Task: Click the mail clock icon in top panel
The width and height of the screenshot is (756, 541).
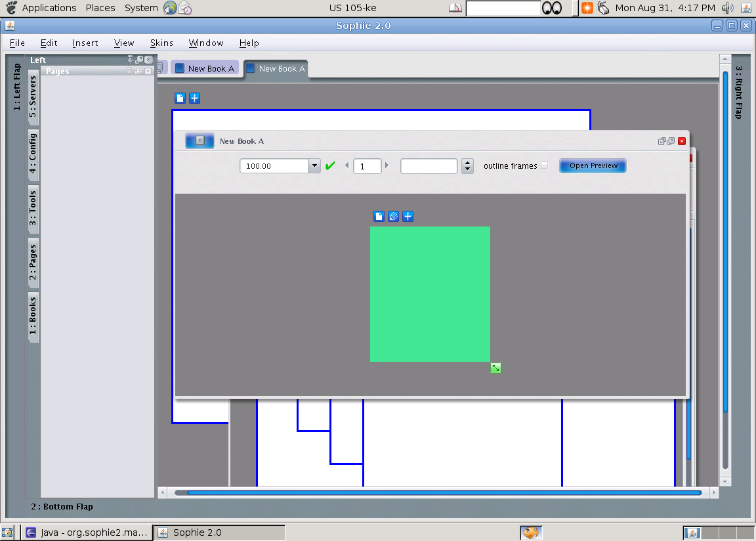Action: click(185, 8)
